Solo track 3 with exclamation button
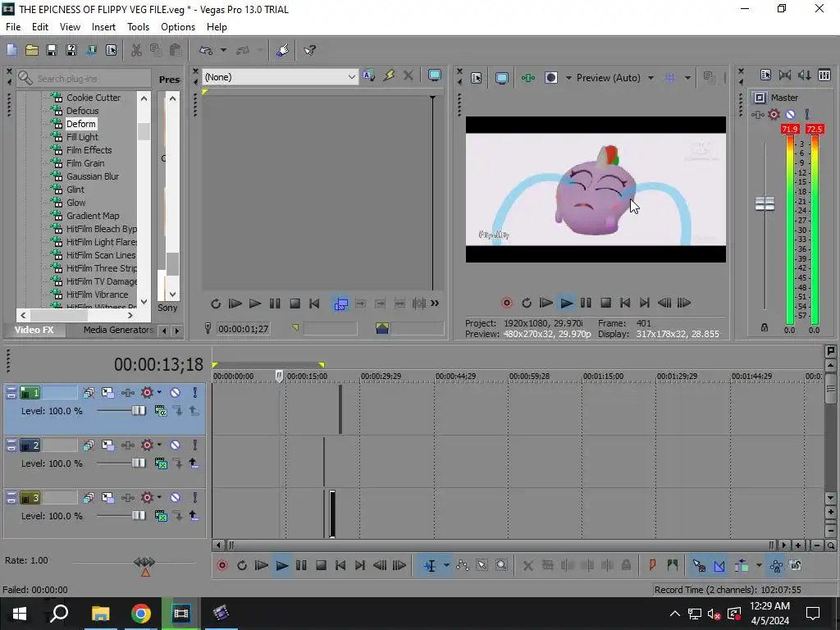The height and width of the screenshot is (630, 840). (x=195, y=498)
